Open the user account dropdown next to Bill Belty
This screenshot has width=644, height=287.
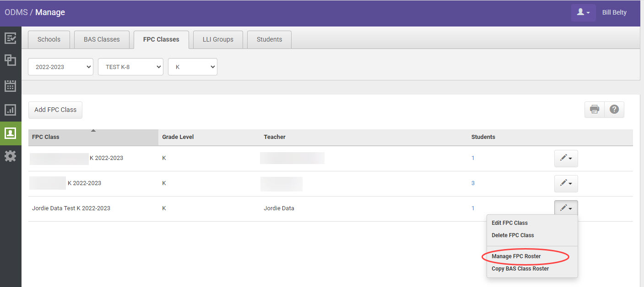(x=583, y=13)
